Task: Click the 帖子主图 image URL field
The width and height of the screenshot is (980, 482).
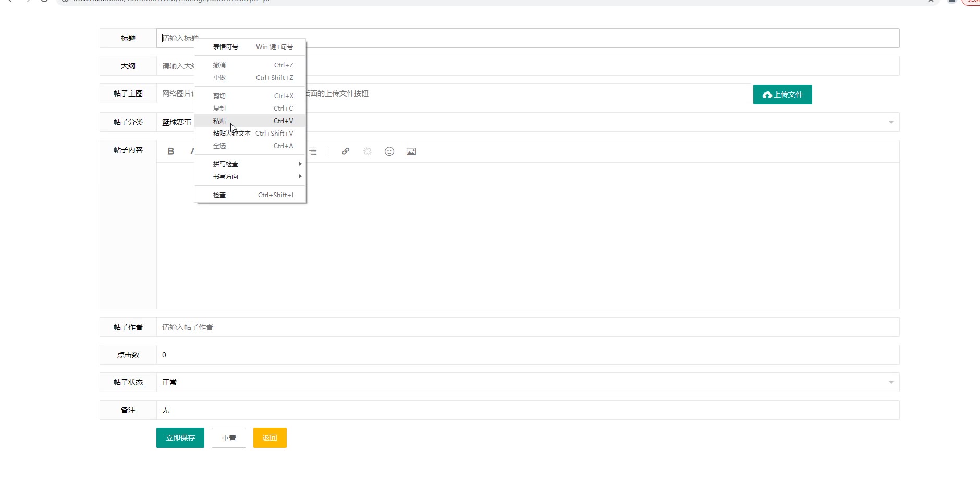Action: point(454,93)
